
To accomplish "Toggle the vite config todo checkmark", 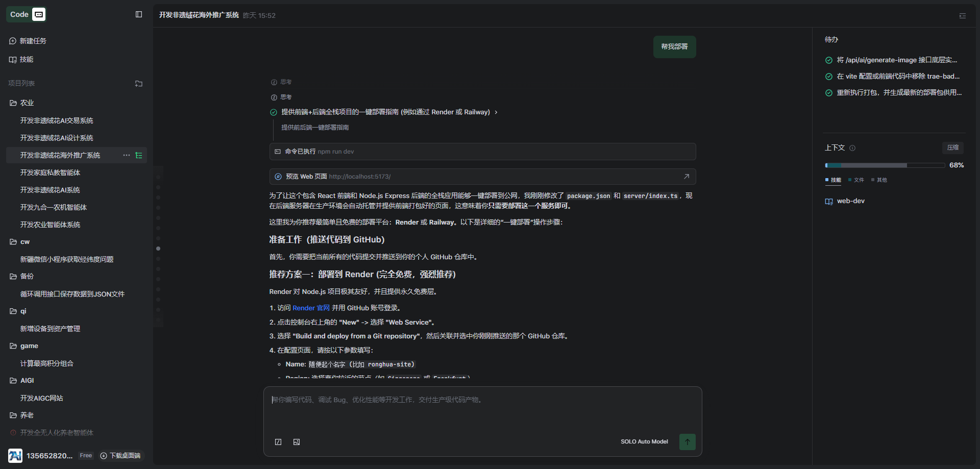I will 829,77.
